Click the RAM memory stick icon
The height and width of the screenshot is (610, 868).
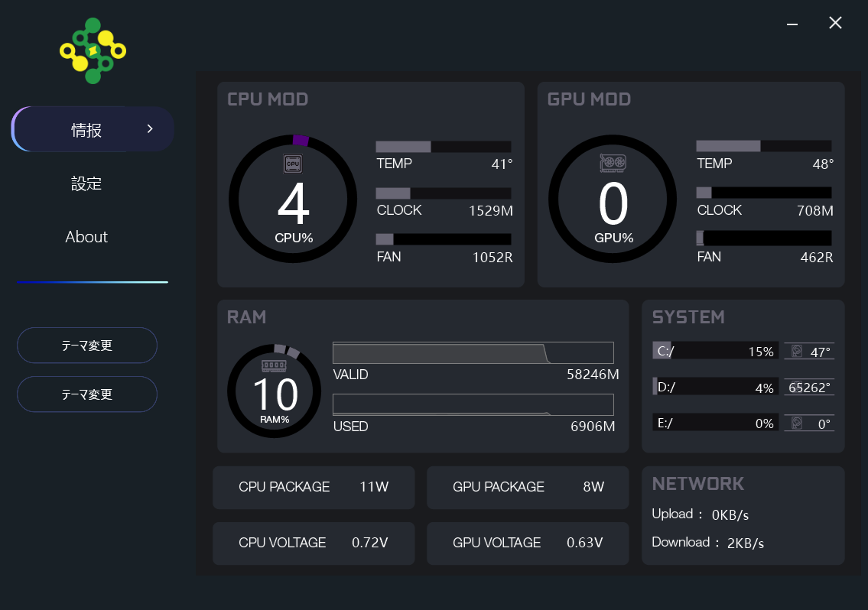[x=274, y=366]
